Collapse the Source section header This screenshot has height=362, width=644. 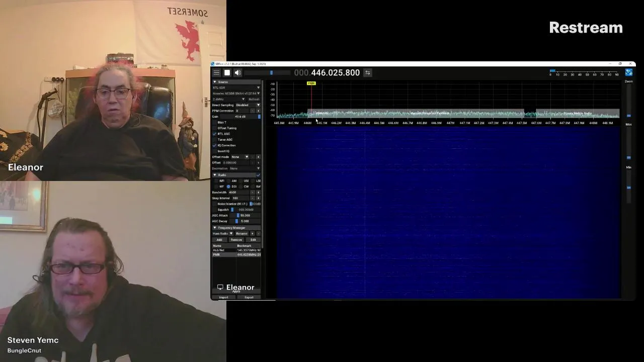[x=236, y=82]
